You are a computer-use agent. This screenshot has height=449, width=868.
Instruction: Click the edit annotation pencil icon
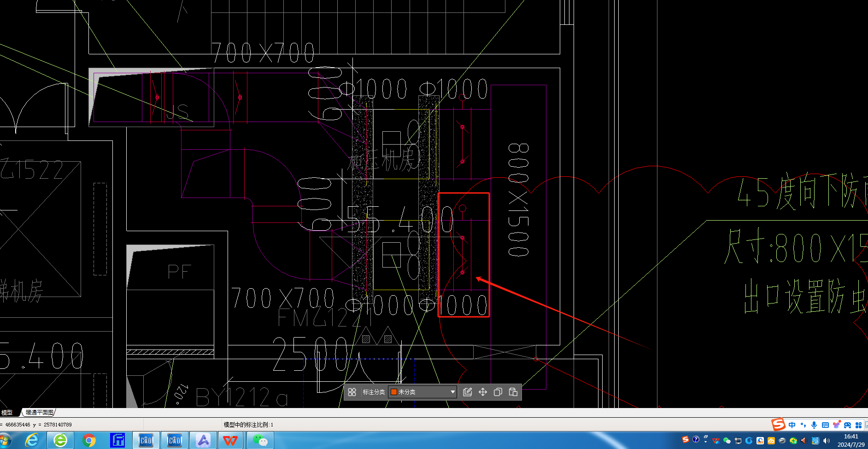[x=468, y=392]
